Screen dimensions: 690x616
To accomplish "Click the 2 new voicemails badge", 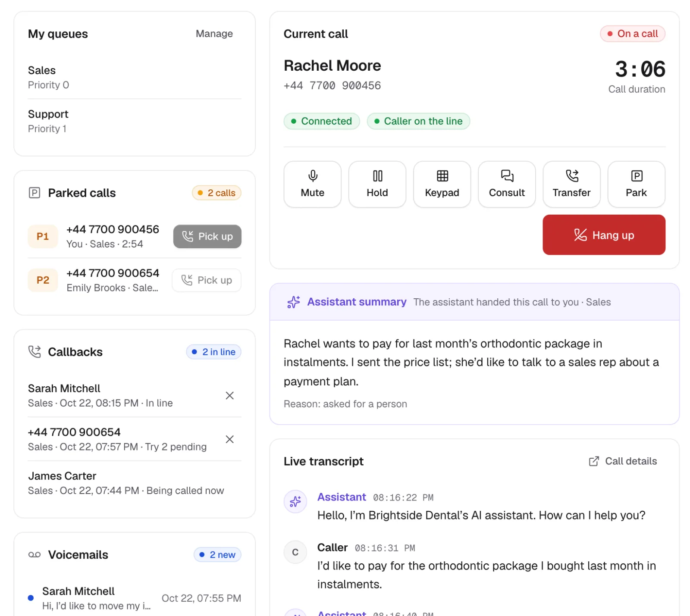I will (x=217, y=555).
